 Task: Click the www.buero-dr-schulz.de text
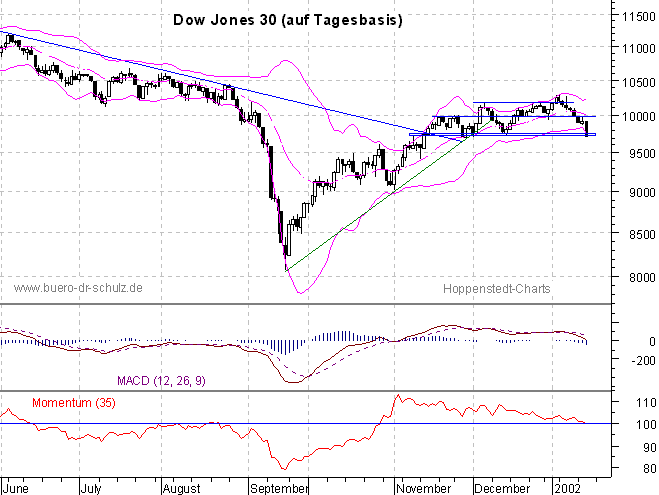[x=78, y=288]
